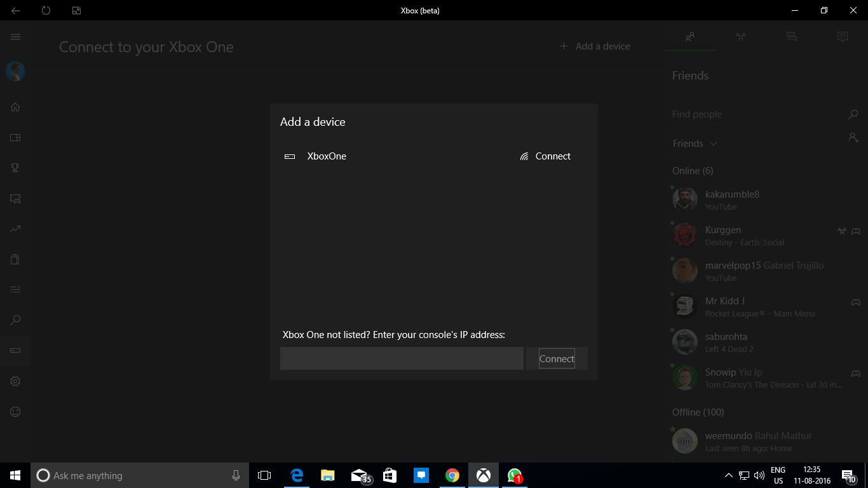Open File Explorer from taskbar
Screen dimensions: 868x488
327,475
